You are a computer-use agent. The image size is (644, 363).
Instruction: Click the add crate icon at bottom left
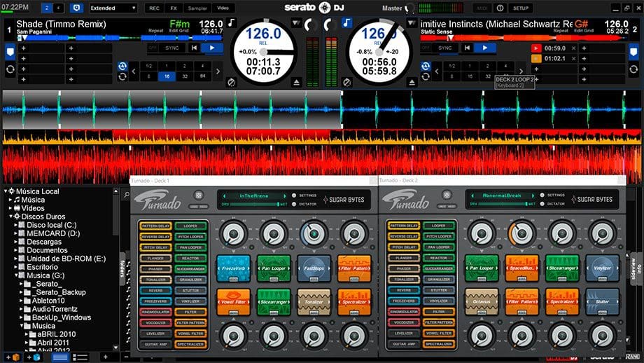pyautogui.click(x=13, y=357)
